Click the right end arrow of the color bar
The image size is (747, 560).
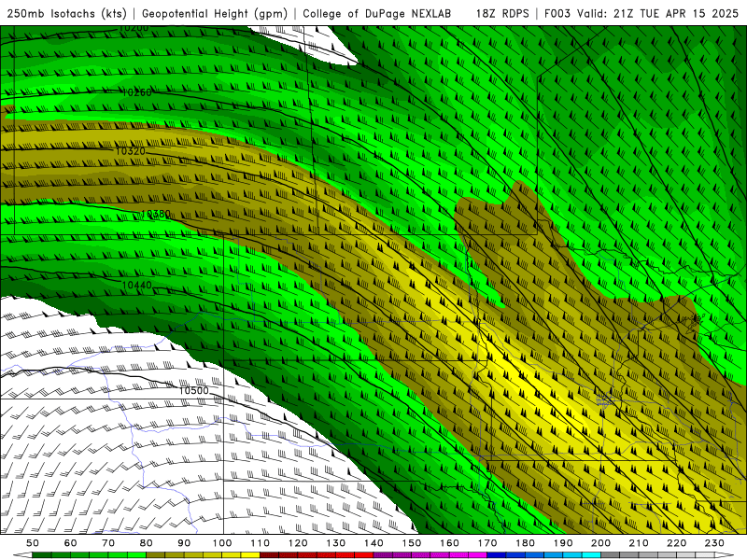pyautogui.click(x=725, y=555)
